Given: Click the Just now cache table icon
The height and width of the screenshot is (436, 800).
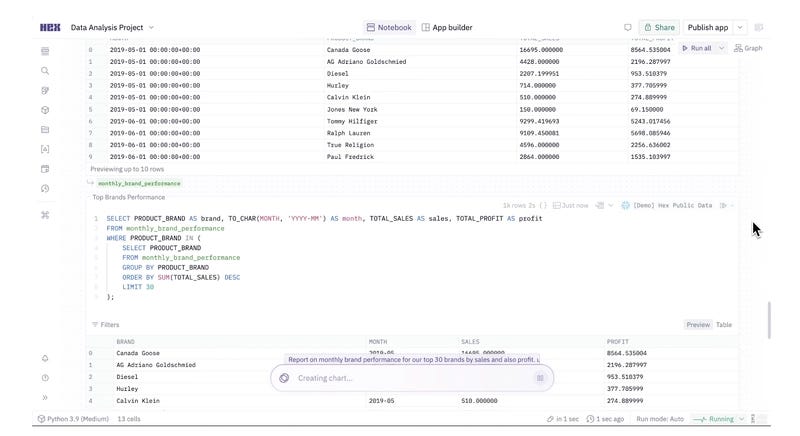Looking at the screenshot, I should coord(557,206).
